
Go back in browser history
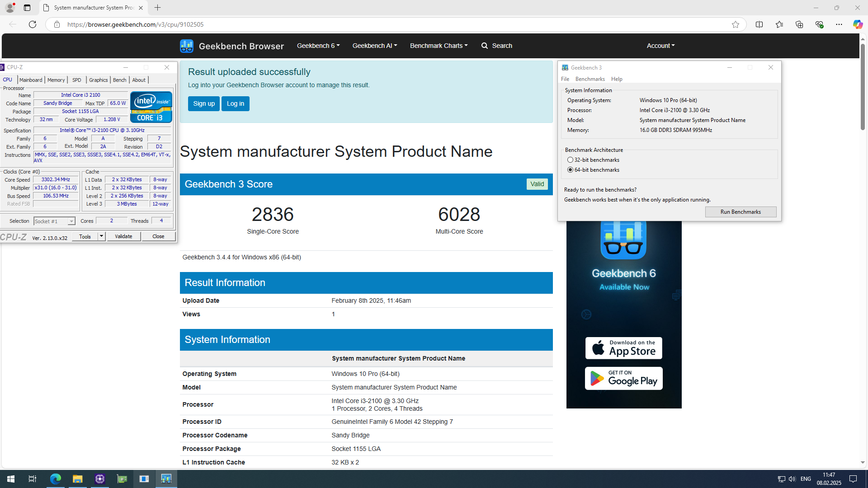tap(13, 24)
